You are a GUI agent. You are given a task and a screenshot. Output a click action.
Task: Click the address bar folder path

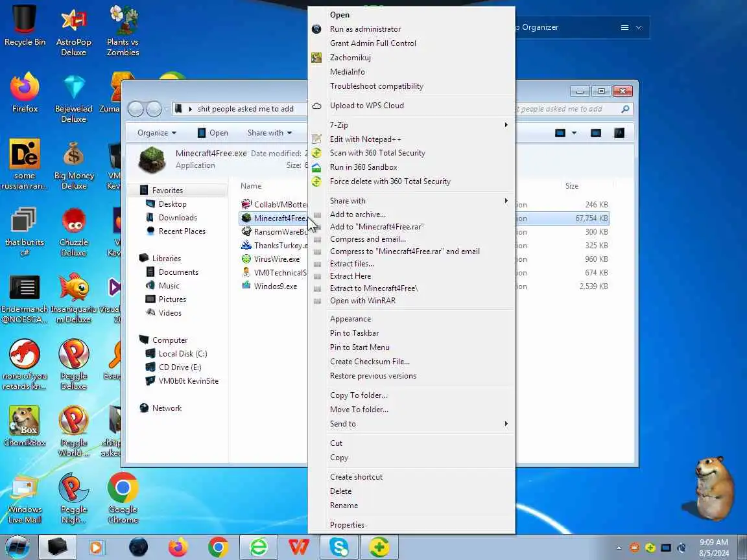pos(245,109)
